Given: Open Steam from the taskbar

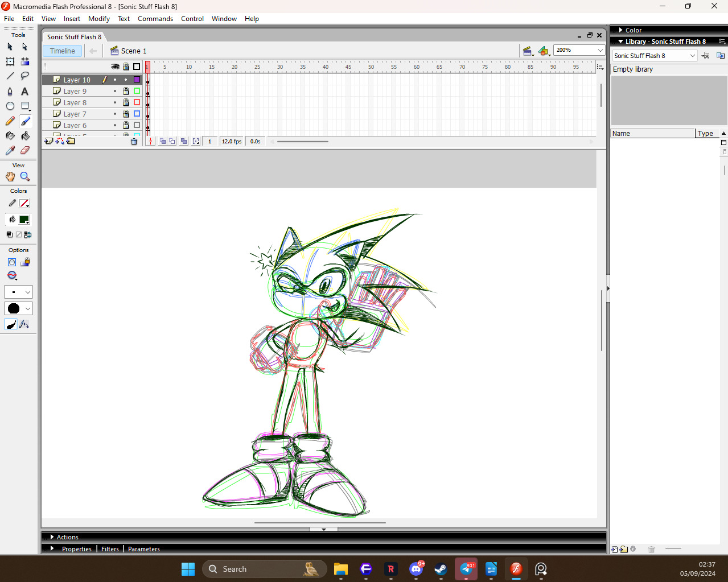Looking at the screenshot, I should pyautogui.click(x=441, y=569).
